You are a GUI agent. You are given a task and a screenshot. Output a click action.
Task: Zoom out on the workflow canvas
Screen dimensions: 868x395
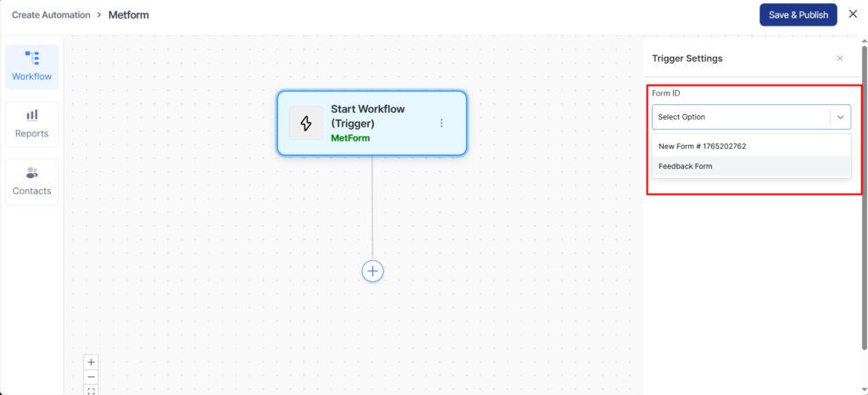point(92,376)
